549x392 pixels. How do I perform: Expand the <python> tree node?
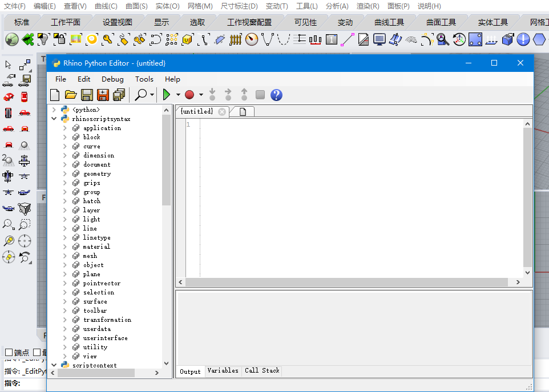pyautogui.click(x=54, y=110)
